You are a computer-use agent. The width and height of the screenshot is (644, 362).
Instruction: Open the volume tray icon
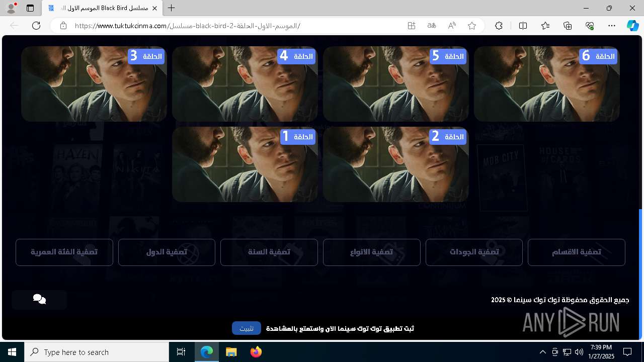coord(579,352)
